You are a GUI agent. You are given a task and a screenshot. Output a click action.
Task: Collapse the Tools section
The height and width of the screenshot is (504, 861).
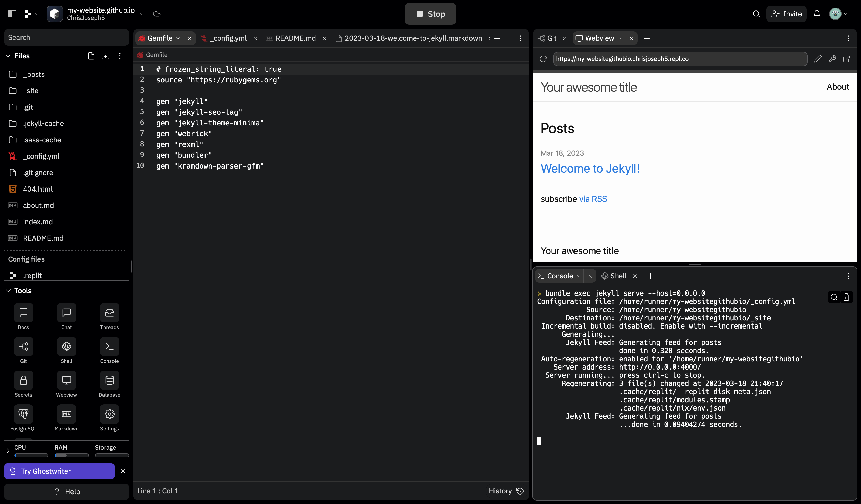pyautogui.click(x=8, y=291)
